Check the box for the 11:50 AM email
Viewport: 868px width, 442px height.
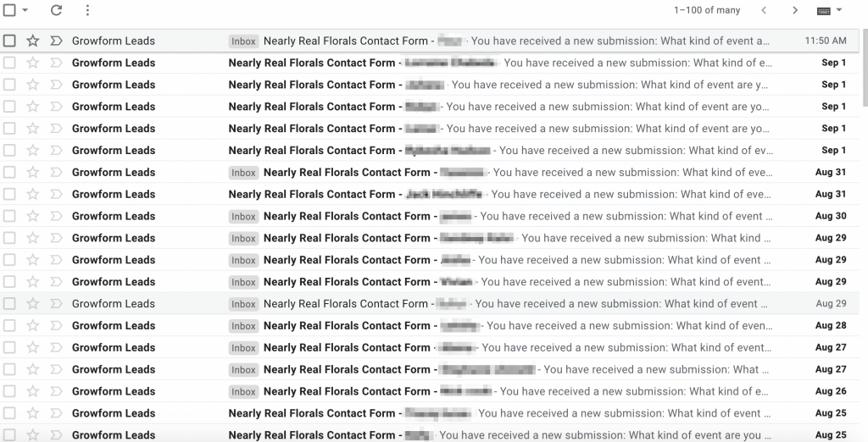coord(9,41)
